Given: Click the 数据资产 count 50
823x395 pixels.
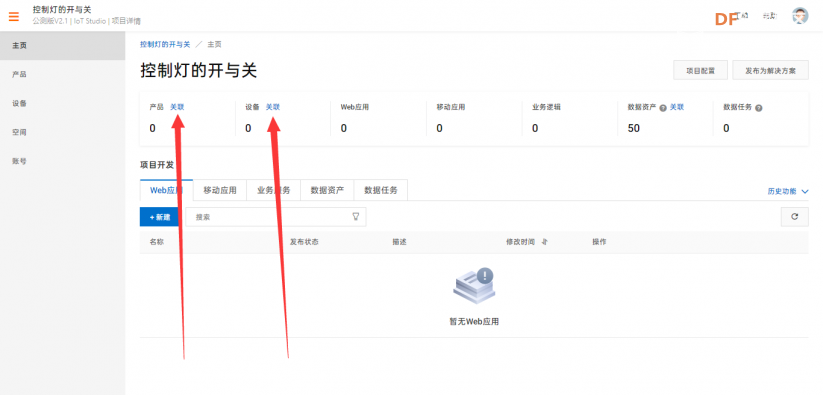Looking at the screenshot, I should [634, 128].
